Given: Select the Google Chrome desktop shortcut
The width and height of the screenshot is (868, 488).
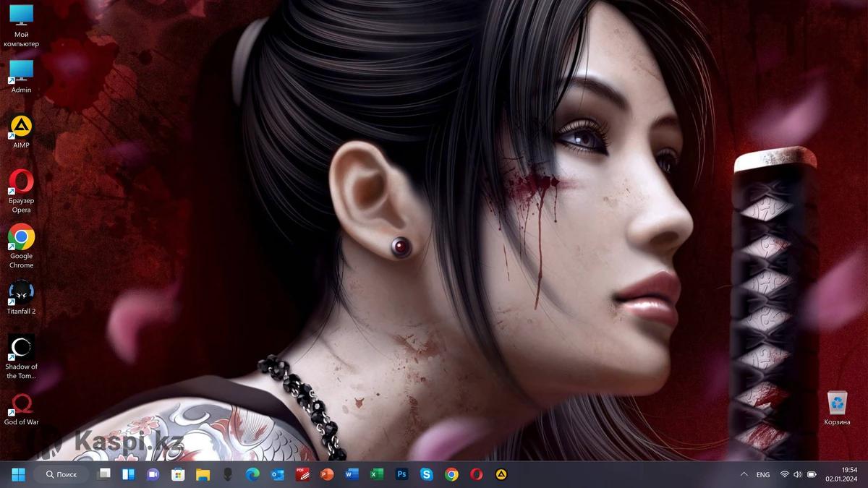Looking at the screenshot, I should pos(21,247).
